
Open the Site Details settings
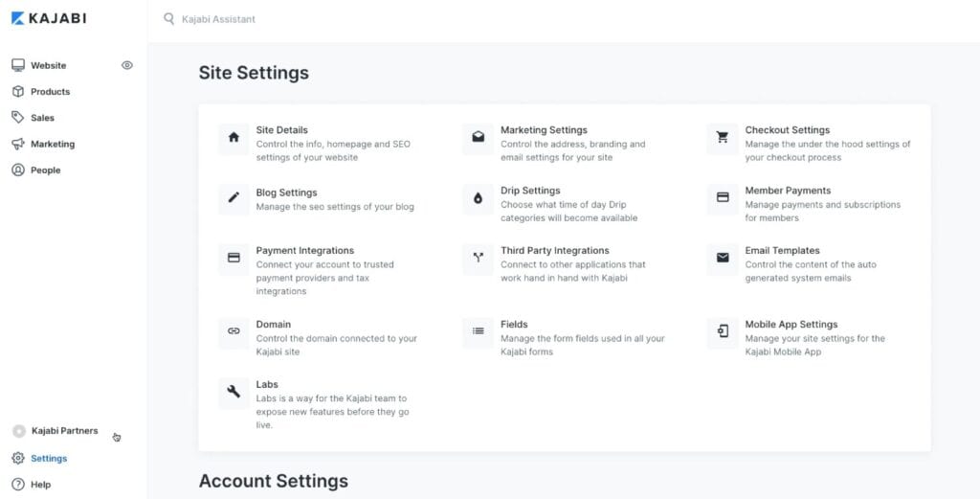click(x=282, y=130)
